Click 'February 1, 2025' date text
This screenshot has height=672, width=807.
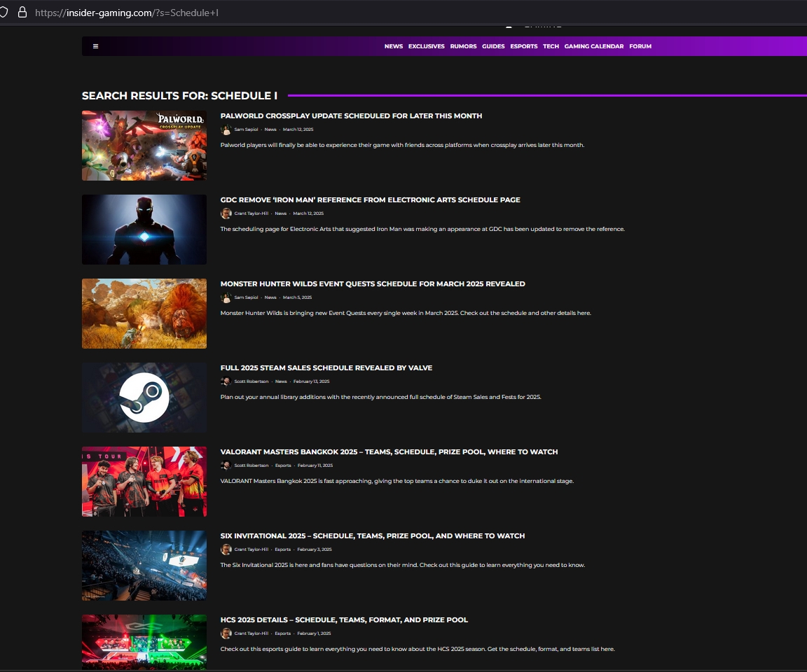(x=314, y=633)
